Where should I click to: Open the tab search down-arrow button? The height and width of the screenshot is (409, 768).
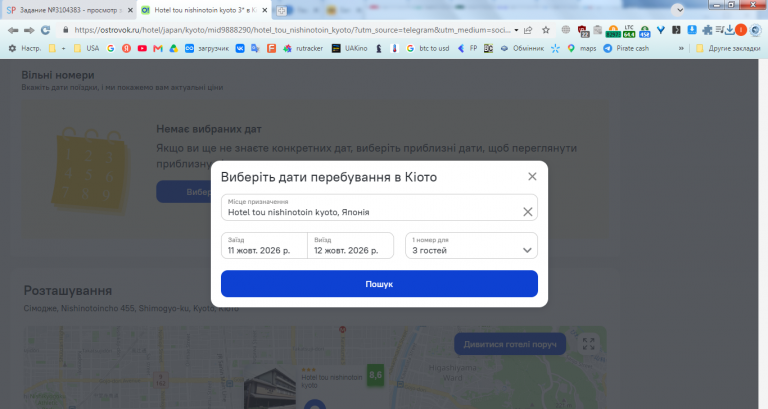678,9
